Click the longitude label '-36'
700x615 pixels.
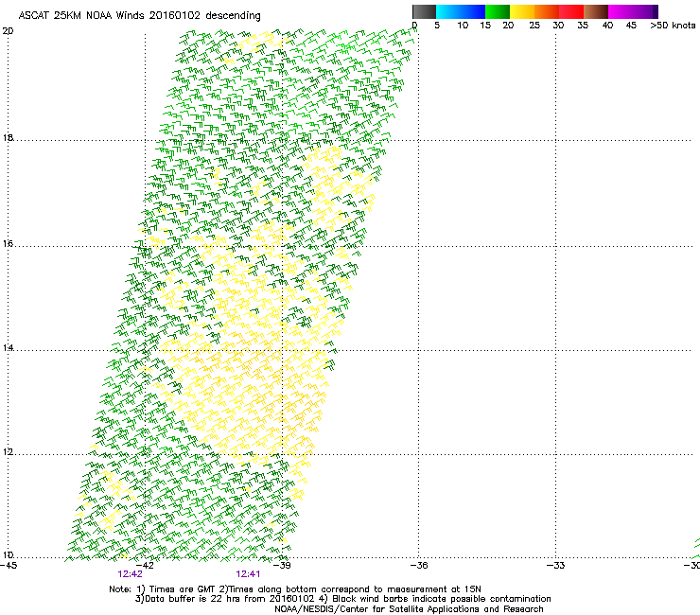[x=419, y=566]
